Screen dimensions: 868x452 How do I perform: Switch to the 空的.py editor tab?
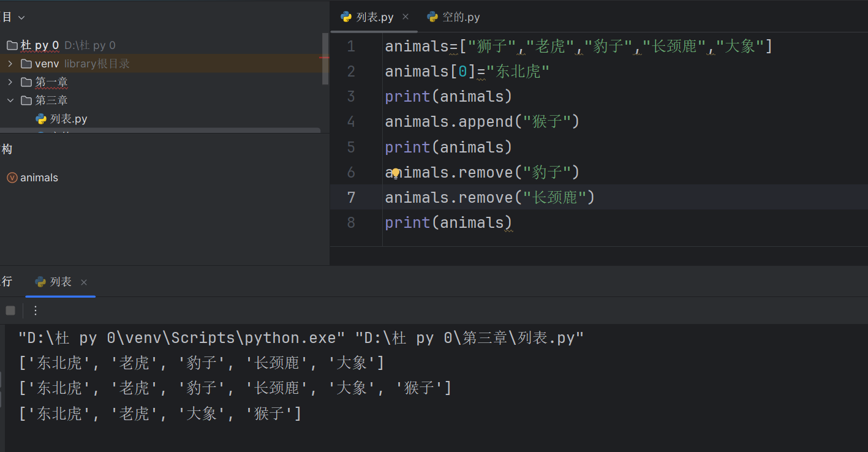pos(454,17)
